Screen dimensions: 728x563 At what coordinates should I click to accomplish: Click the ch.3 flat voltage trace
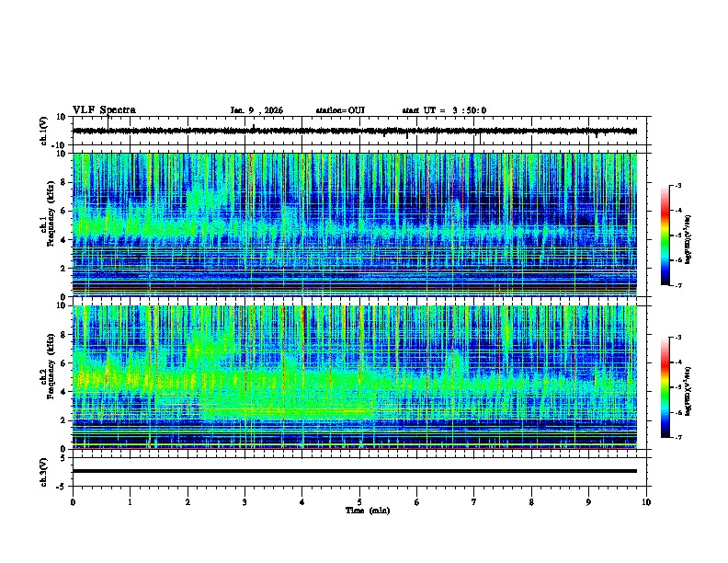(x=355, y=471)
